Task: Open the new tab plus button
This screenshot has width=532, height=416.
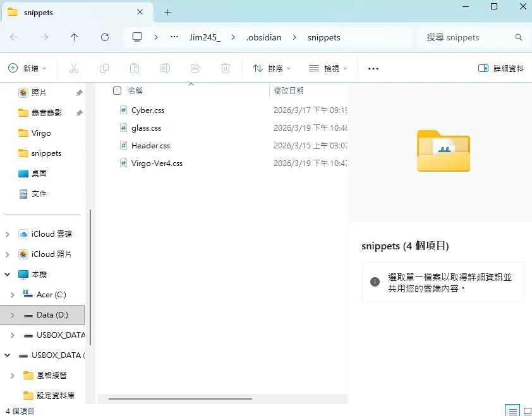Action: point(167,12)
